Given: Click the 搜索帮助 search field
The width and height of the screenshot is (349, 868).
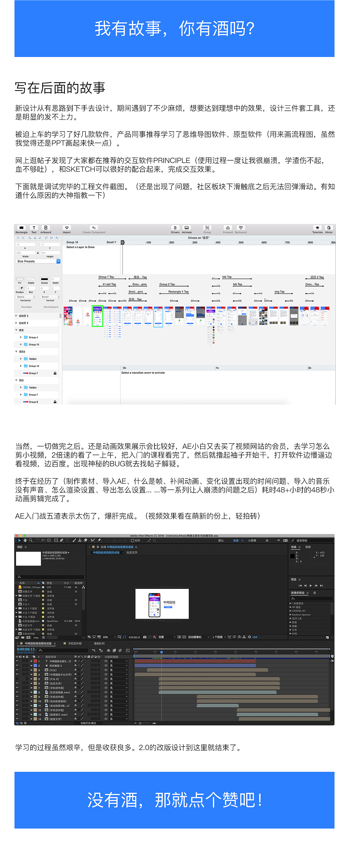Looking at the screenshot, I should (312, 541).
